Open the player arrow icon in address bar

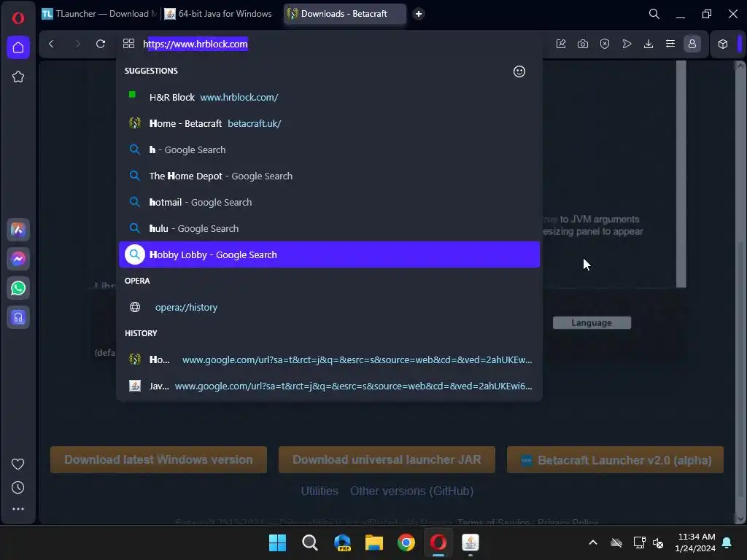click(x=627, y=44)
